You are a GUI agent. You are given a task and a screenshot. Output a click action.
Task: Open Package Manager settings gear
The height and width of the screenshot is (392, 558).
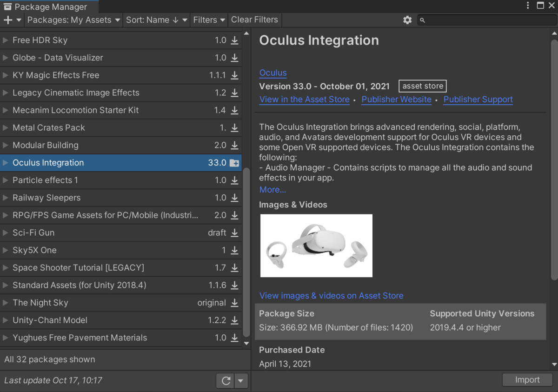point(407,20)
